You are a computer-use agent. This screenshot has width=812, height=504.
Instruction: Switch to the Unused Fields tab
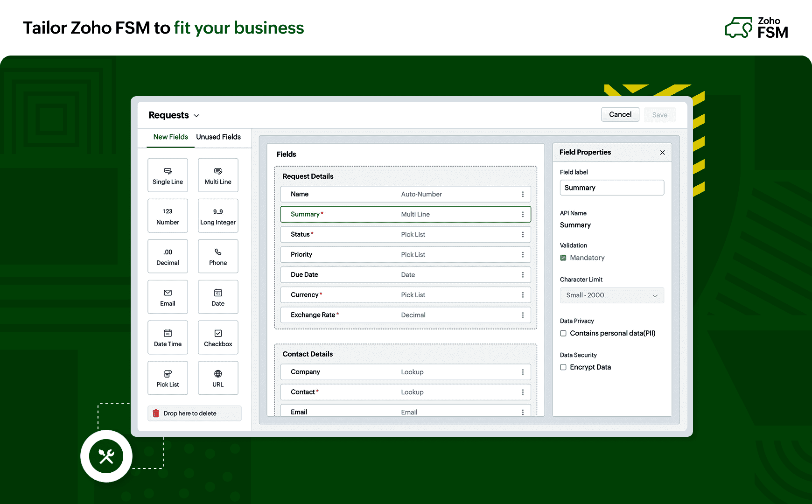click(x=218, y=137)
